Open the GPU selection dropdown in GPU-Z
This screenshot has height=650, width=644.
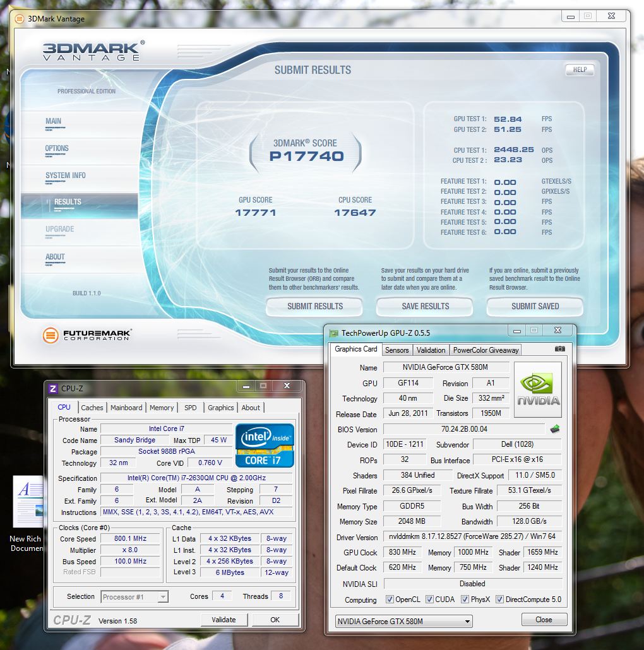tap(403, 621)
